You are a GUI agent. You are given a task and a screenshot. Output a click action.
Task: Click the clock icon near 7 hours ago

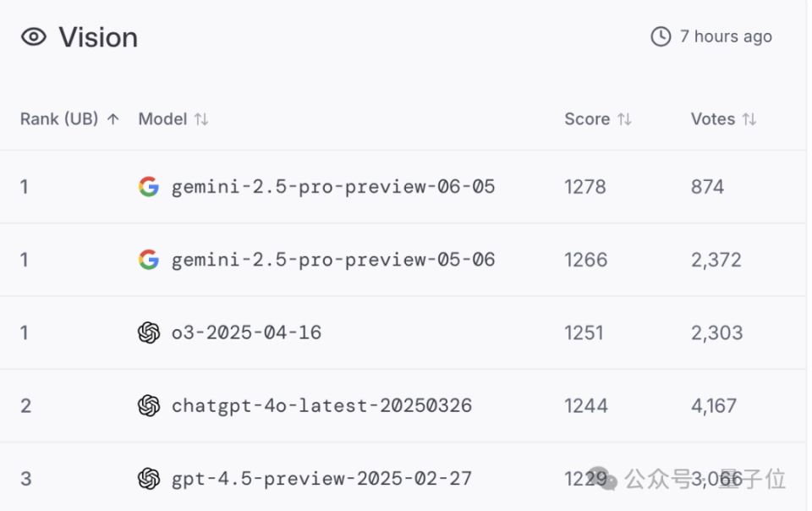(x=661, y=36)
